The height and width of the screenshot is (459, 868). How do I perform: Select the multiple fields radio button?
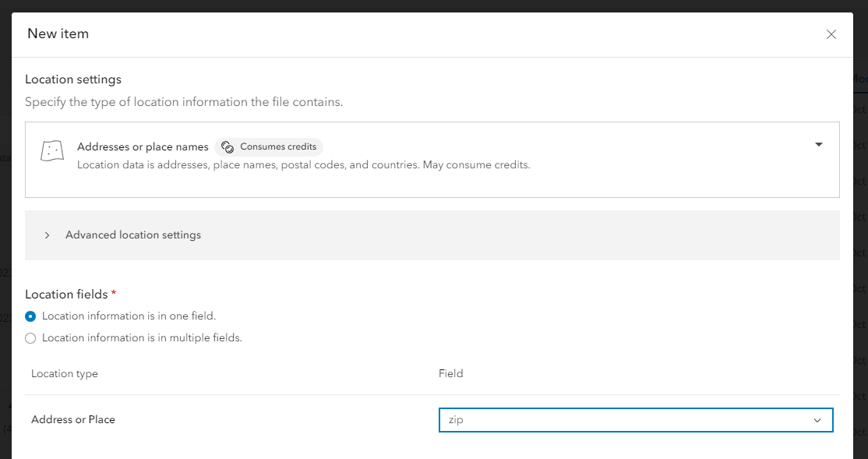coord(30,338)
